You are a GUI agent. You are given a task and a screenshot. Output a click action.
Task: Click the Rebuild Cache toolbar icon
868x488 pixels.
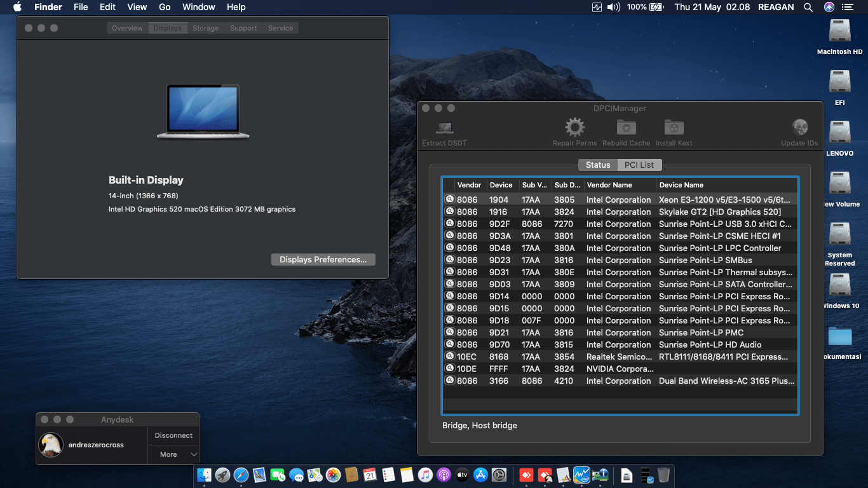[x=626, y=128]
